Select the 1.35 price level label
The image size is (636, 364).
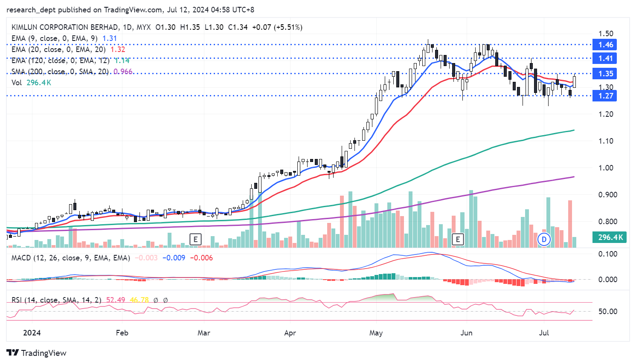click(605, 74)
